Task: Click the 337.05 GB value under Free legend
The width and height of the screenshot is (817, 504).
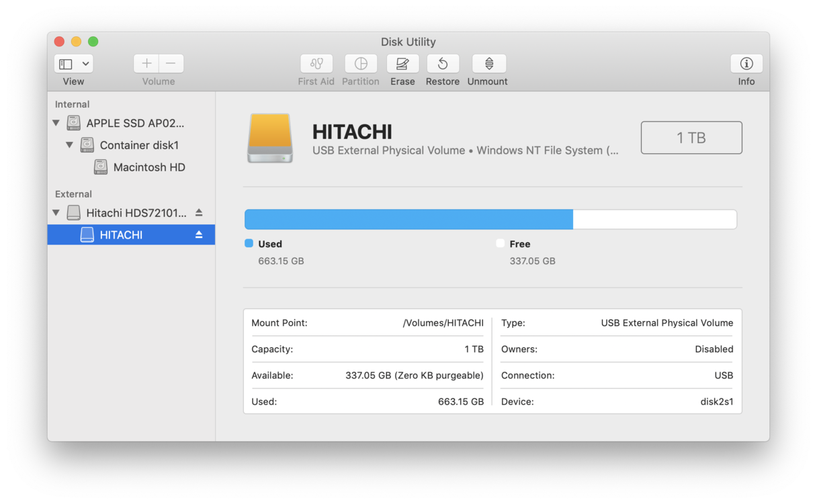Action: [x=532, y=261]
